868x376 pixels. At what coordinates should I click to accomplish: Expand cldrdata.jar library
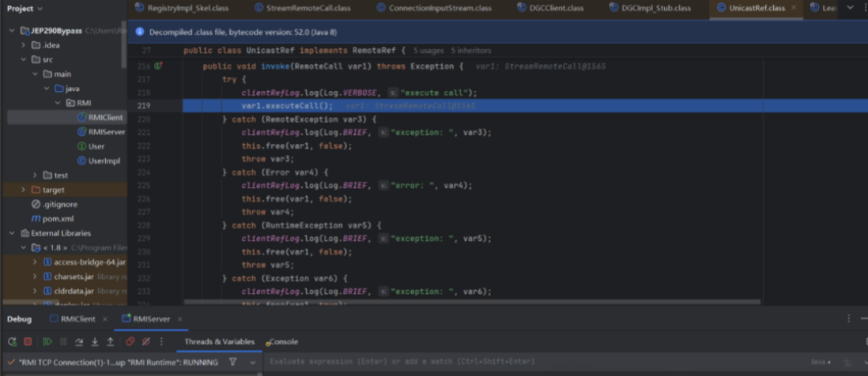coord(35,291)
